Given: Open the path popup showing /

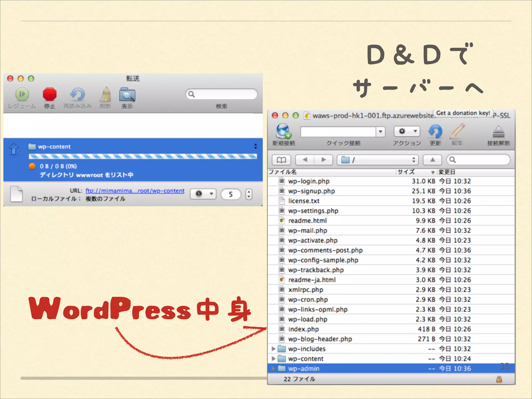Looking at the screenshot, I should point(378,159).
